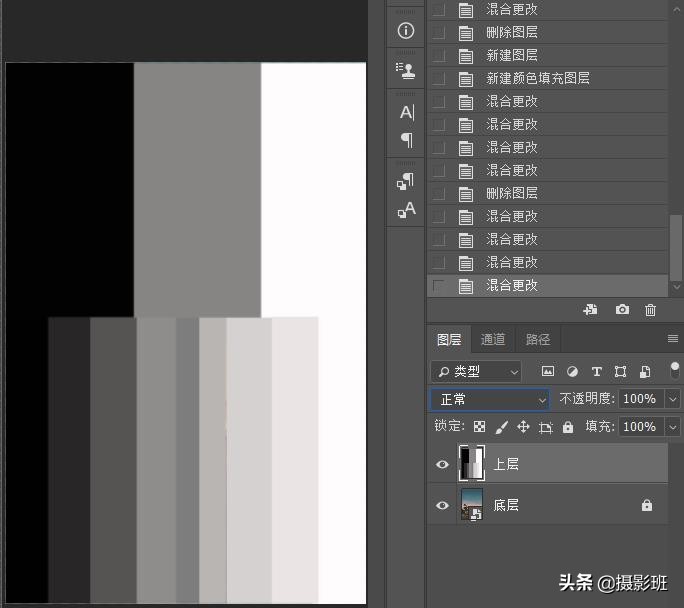Open the layers panel hamburger menu
This screenshot has width=684, height=608.
pos(673,338)
